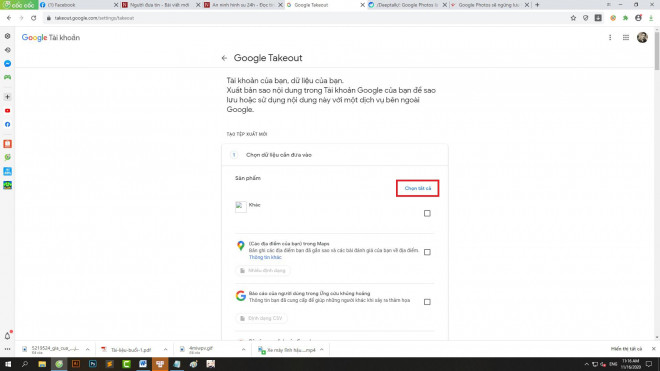Open sidebar three-dot more menu
Screen dimensions: 660x371
pos(8,349)
